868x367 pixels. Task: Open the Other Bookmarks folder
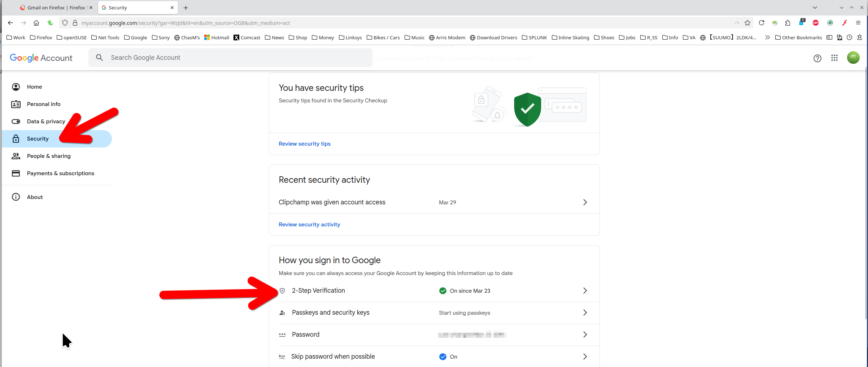pyautogui.click(x=798, y=37)
